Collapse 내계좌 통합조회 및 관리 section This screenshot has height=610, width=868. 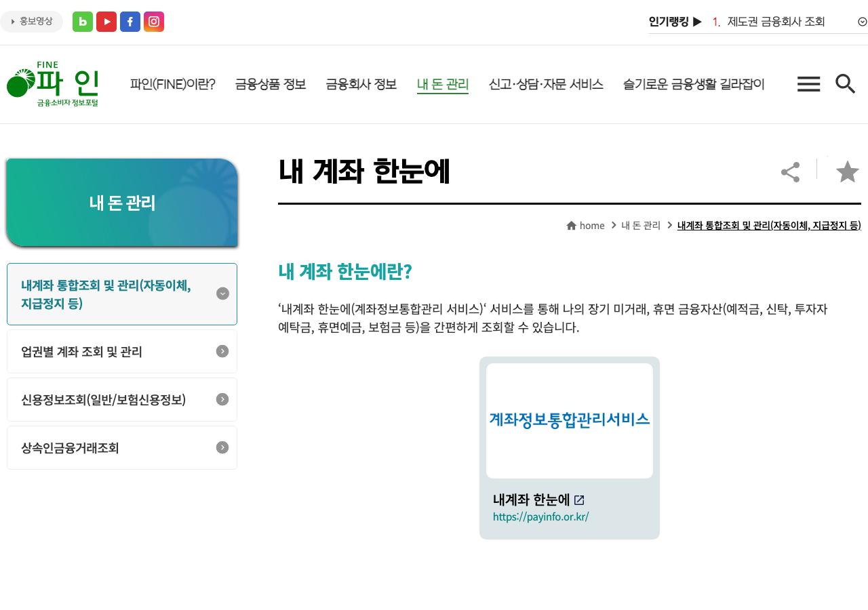(x=222, y=293)
